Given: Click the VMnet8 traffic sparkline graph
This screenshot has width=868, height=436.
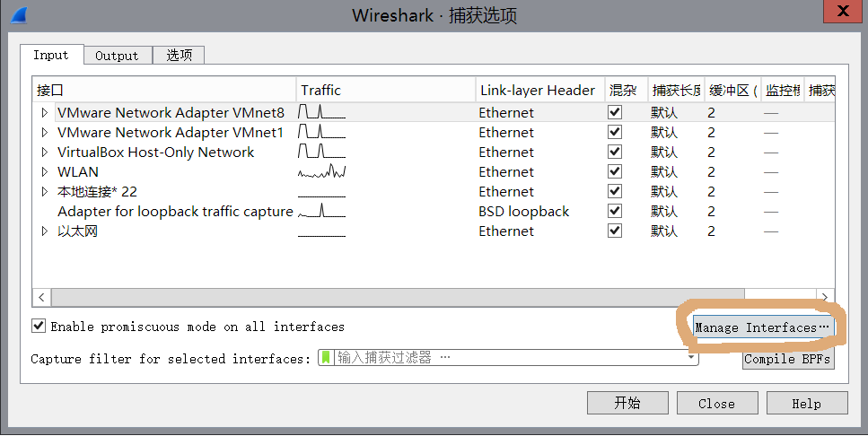Looking at the screenshot, I should tap(321, 112).
